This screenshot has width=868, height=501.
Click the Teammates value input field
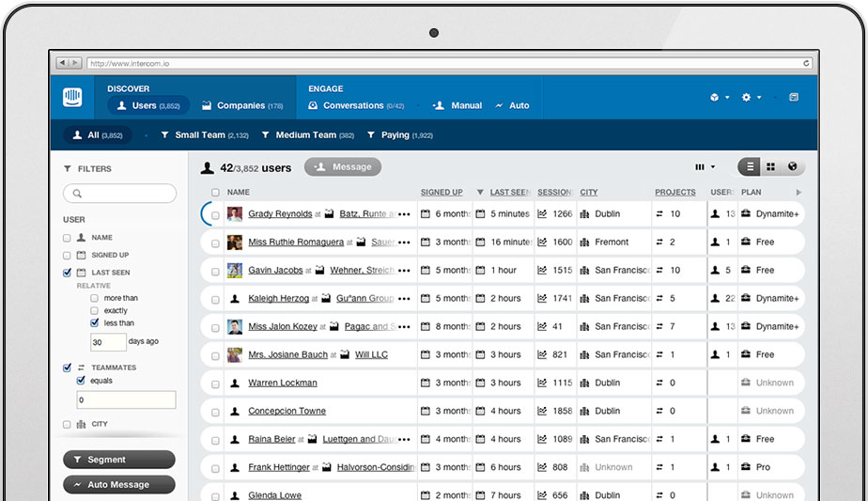(x=126, y=400)
